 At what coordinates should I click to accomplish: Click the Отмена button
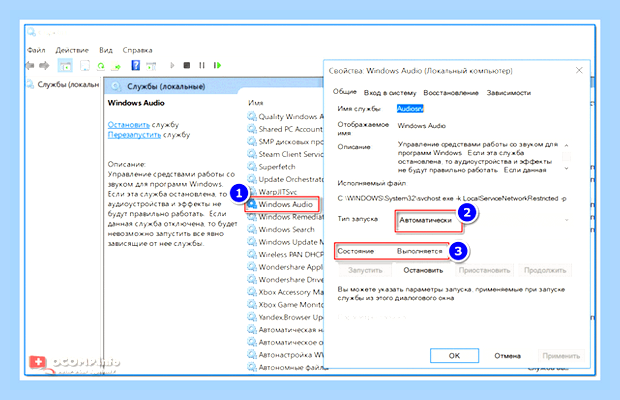click(x=507, y=356)
